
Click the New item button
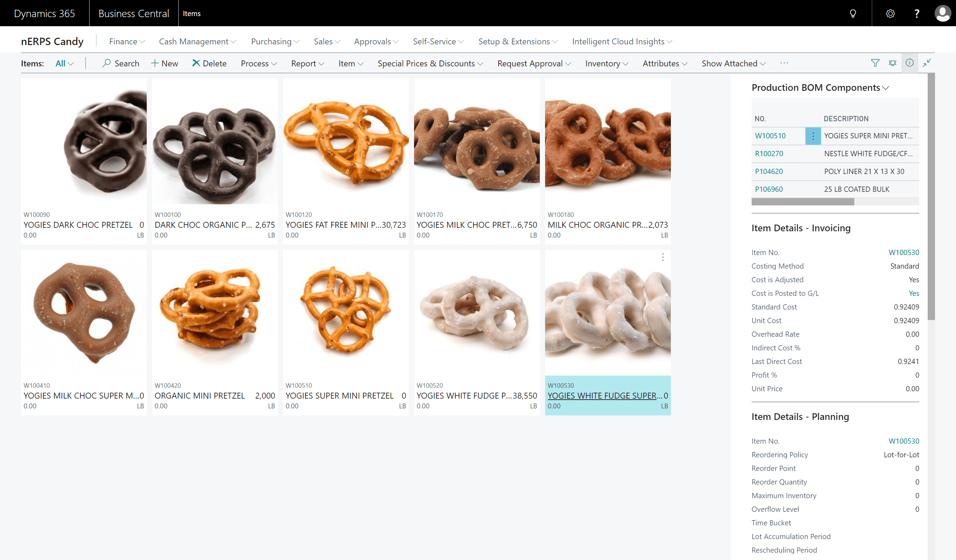coord(164,63)
